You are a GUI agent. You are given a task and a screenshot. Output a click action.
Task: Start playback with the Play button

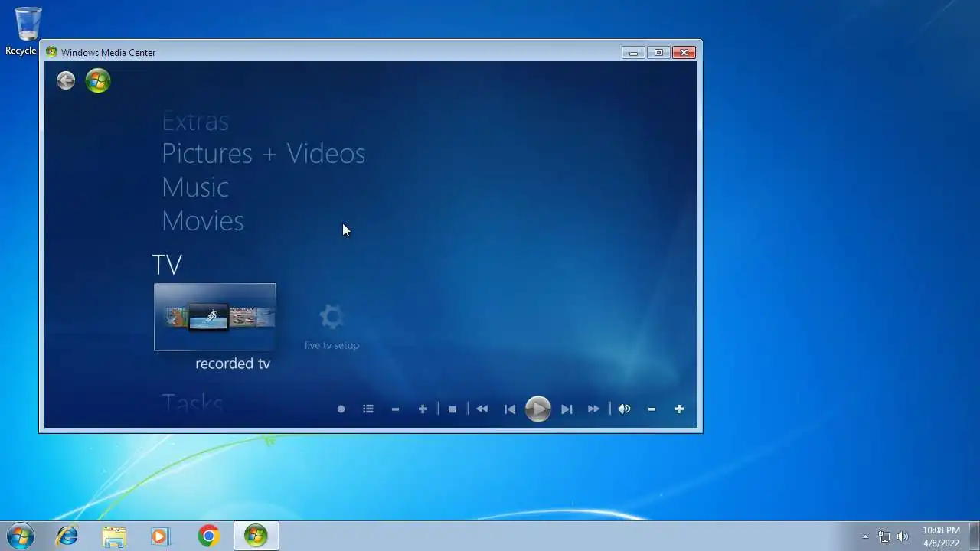point(538,409)
